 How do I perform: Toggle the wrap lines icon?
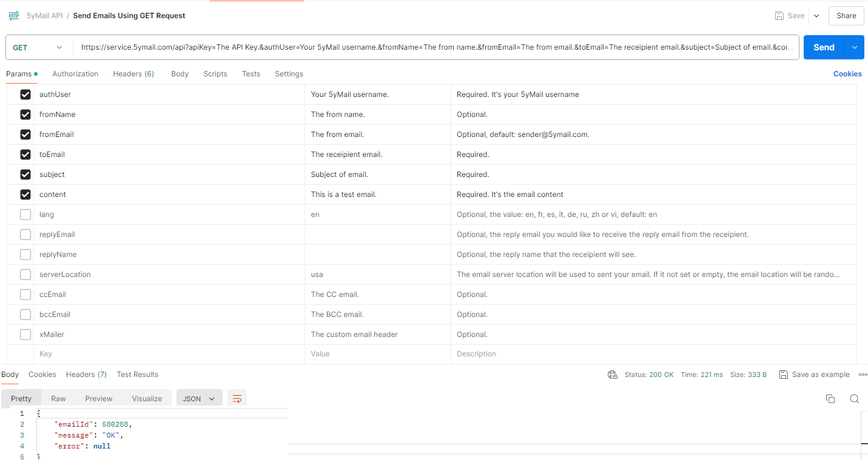(x=237, y=398)
